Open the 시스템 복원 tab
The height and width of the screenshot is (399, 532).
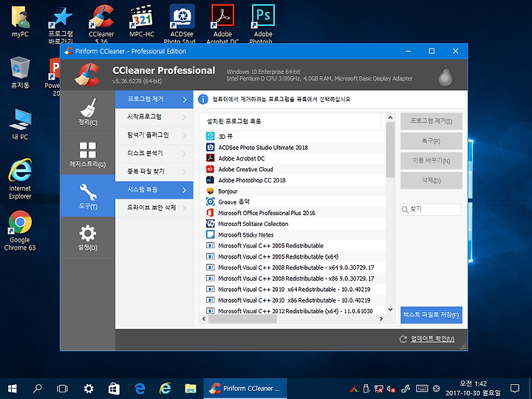(x=154, y=190)
